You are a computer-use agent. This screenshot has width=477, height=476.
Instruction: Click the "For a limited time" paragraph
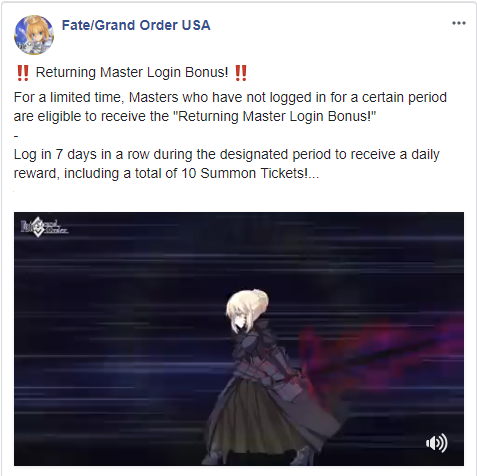coord(230,107)
